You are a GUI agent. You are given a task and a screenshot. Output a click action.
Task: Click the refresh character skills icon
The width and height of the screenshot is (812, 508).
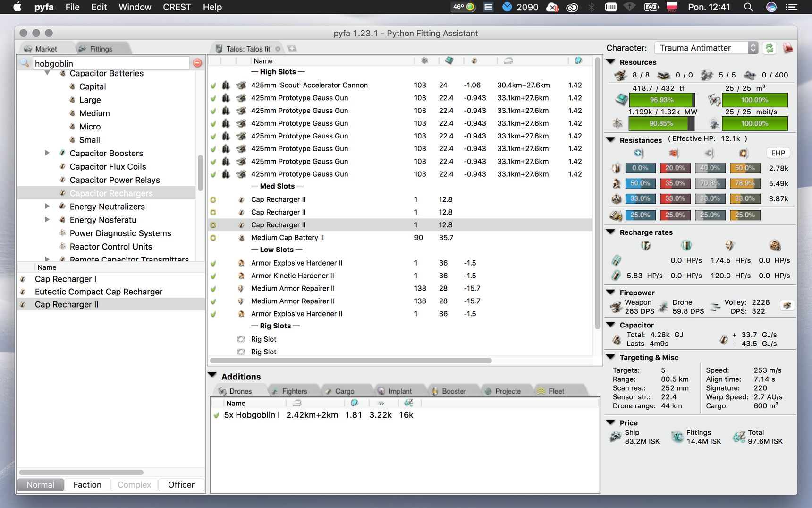click(x=770, y=48)
